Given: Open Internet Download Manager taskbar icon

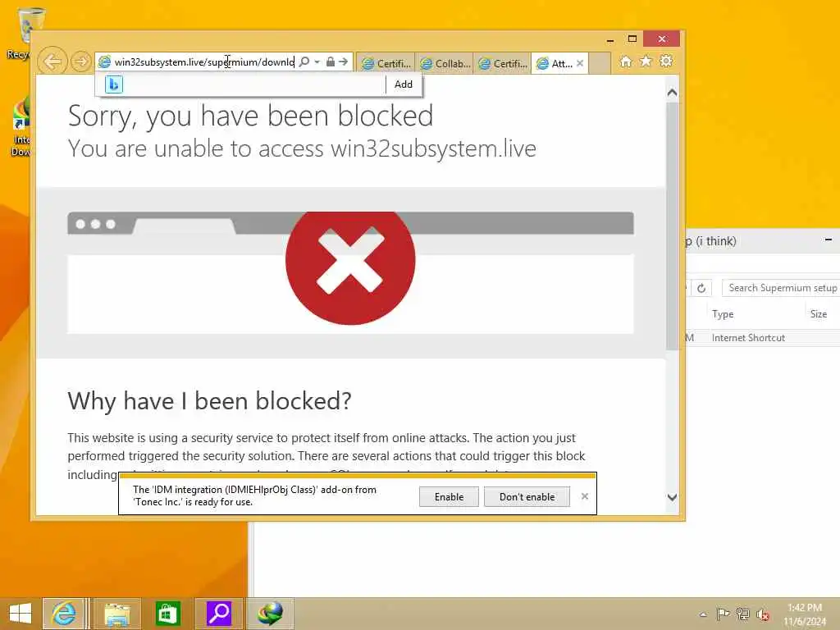Looking at the screenshot, I should (x=271, y=614).
